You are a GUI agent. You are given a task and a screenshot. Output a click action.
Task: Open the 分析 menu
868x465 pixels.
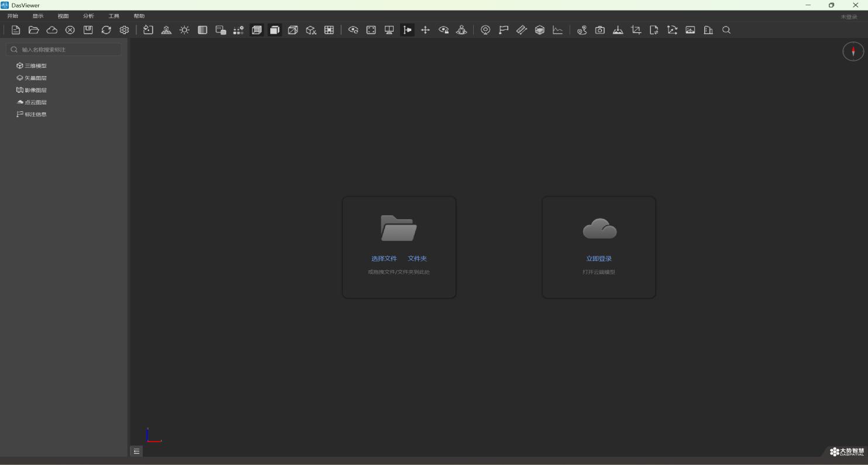point(88,16)
